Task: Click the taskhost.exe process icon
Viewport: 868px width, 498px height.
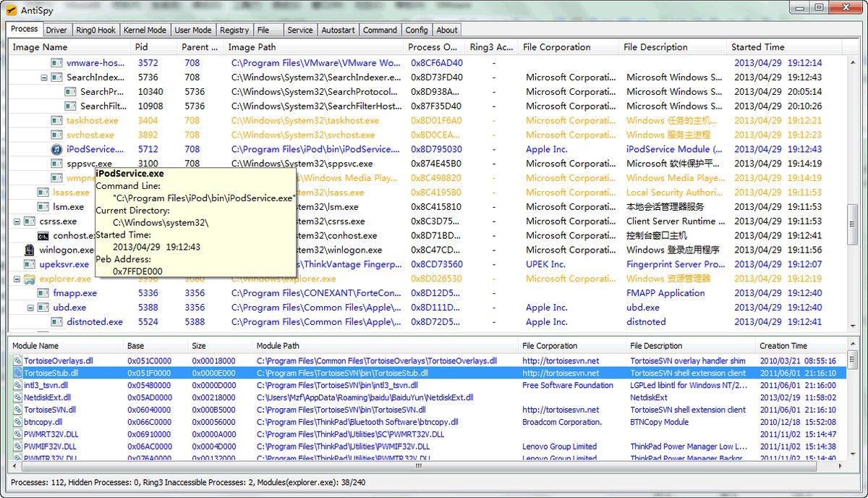Action: point(57,120)
